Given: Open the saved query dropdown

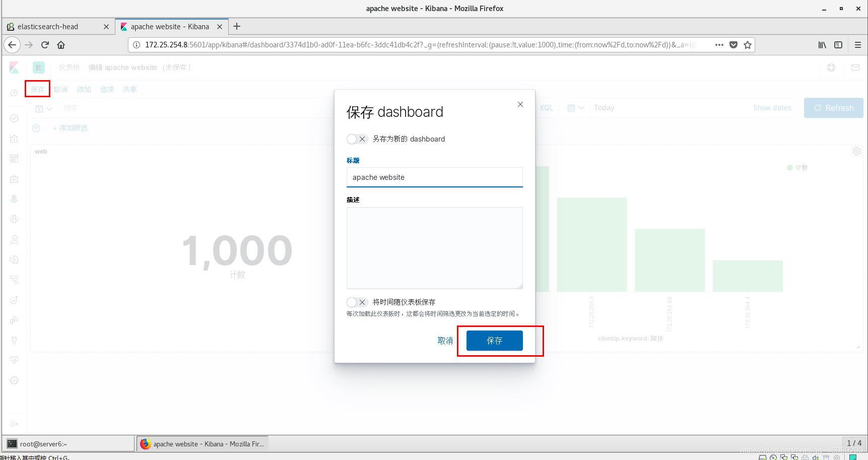Looking at the screenshot, I should (x=44, y=108).
